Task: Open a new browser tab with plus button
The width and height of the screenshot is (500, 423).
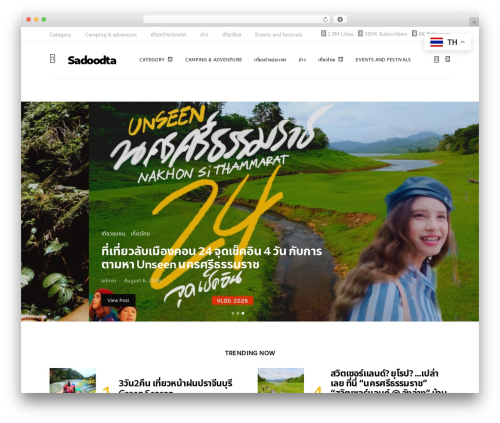Action: tap(474, 23)
